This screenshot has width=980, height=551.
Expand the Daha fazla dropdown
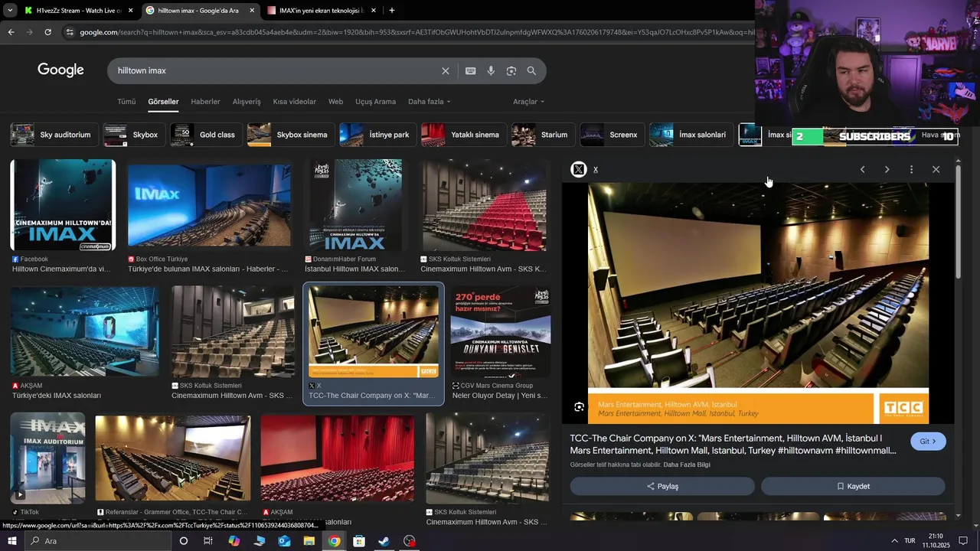click(x=429, y=102)
